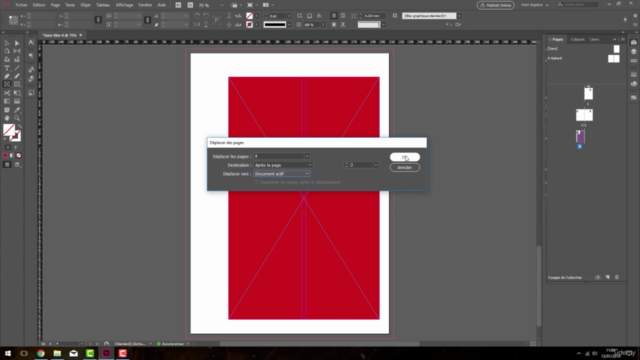
Task: Select page 4 thumbnail in Pages panel
Action: [x=580, y=137]
